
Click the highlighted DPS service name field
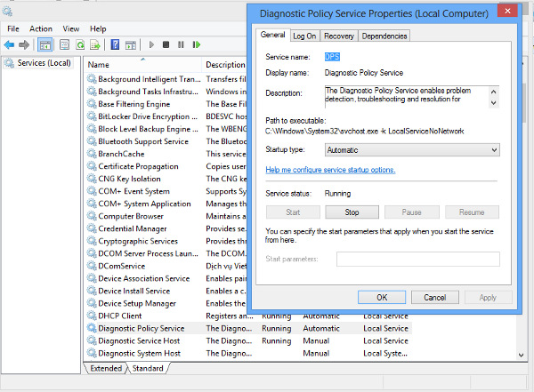pyautogui.click(x=332, y=57)
